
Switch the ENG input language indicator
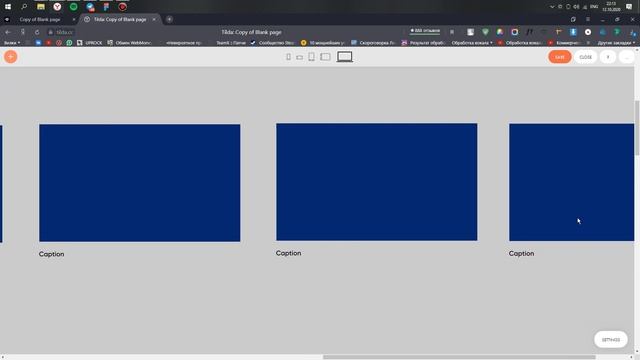pos(594,7)
